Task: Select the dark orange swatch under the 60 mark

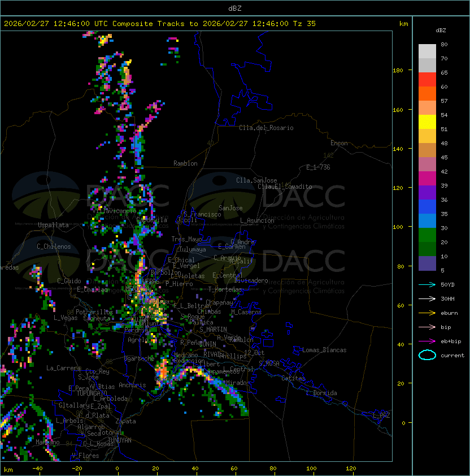Action: point(427,94)
